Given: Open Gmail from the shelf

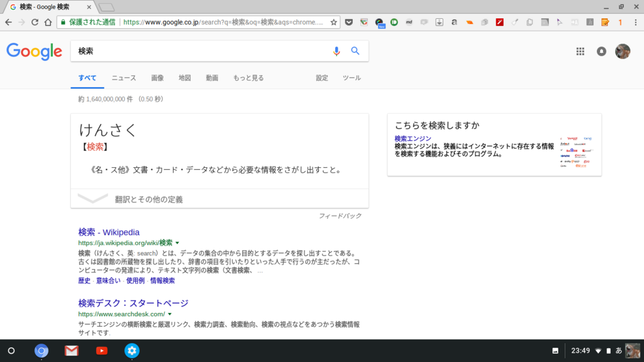Looking at the screenshot, I should (x=71, y=351).
